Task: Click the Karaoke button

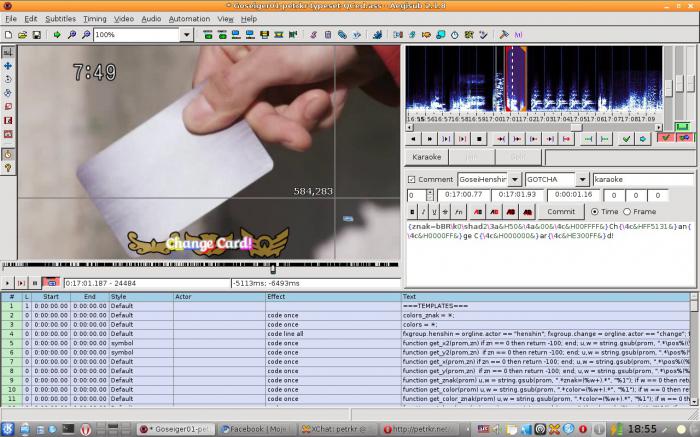Action: [x=426, y=157]
